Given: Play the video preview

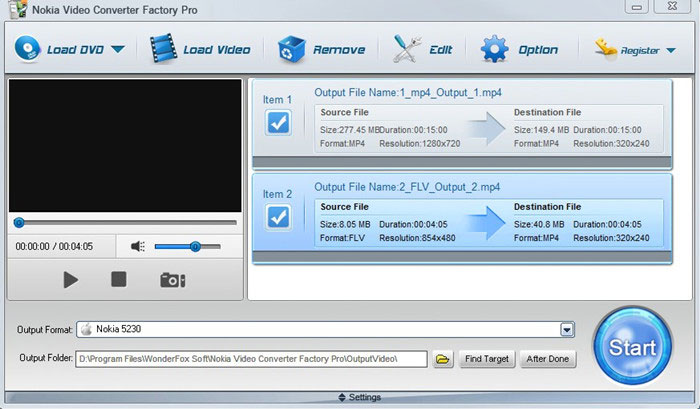Looking at the screenshot, I should (71, 280).
